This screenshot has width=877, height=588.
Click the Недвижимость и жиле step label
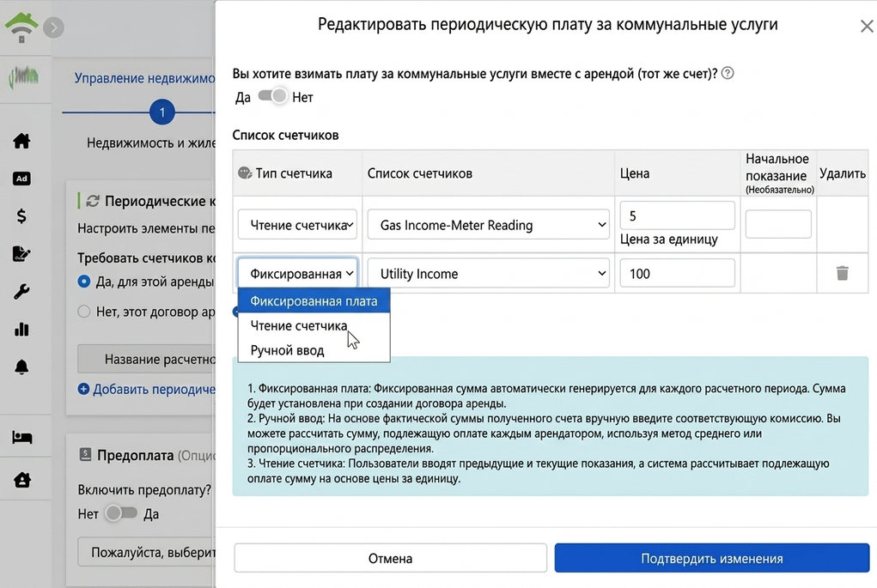pyautogui.click(x=151, y=143)
